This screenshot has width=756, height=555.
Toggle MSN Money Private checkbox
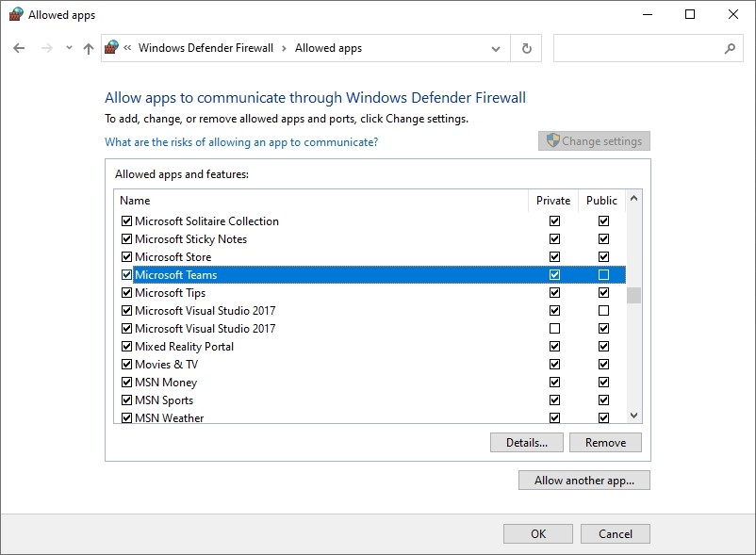click(554, 382)
